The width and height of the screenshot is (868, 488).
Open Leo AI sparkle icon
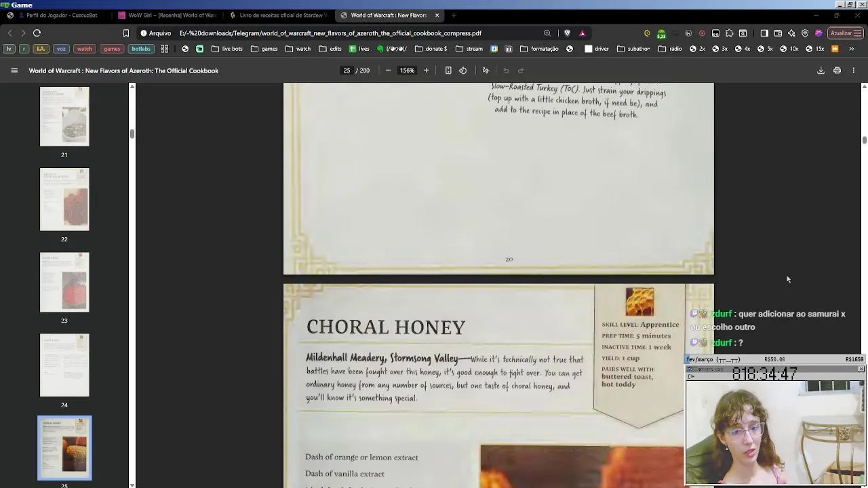tap(791, 33)
